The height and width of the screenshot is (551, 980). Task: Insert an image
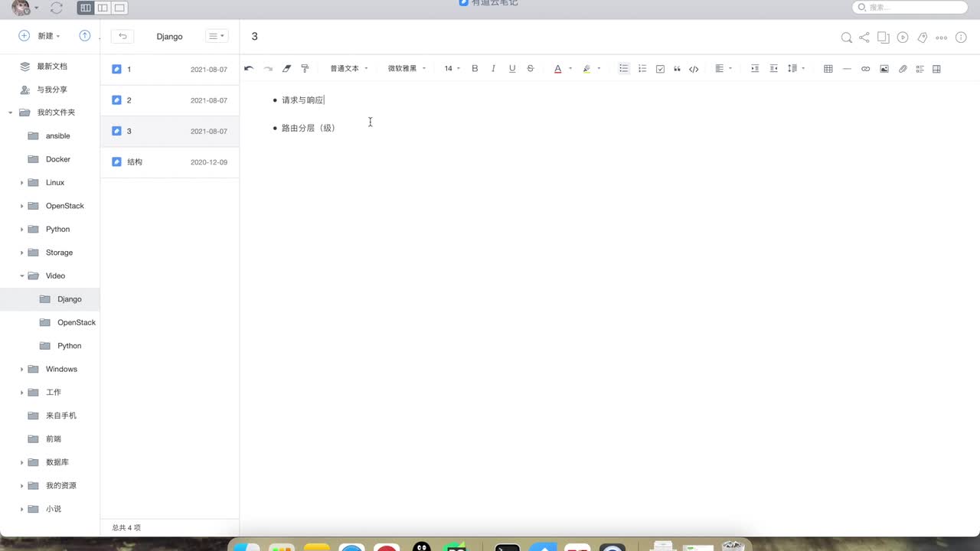click(884, 69)
